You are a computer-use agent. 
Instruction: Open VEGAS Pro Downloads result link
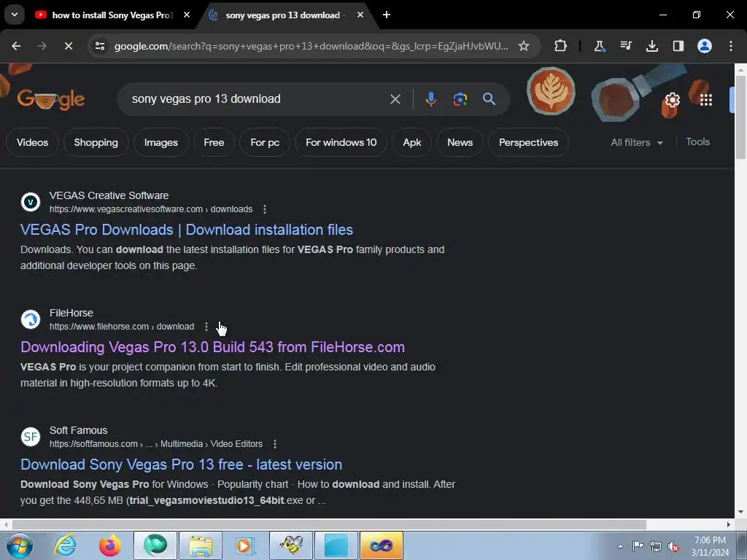click(x=187, y=230)
